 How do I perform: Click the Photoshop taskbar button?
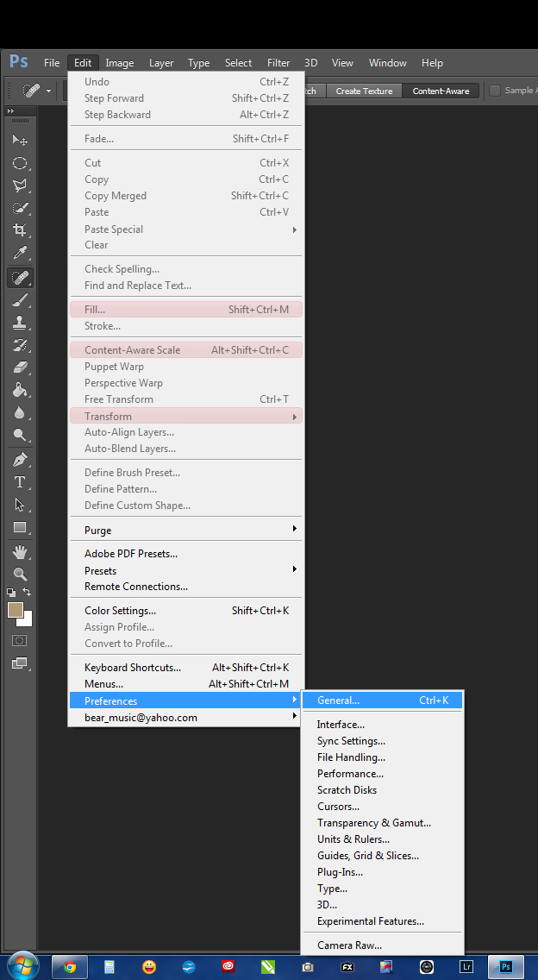click(506, 967)
